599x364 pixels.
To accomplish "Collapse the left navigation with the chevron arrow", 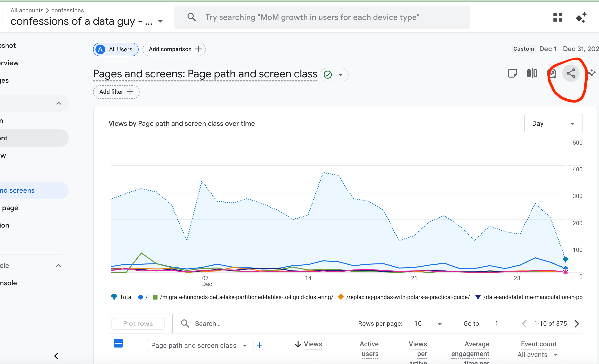I will 56,356.
